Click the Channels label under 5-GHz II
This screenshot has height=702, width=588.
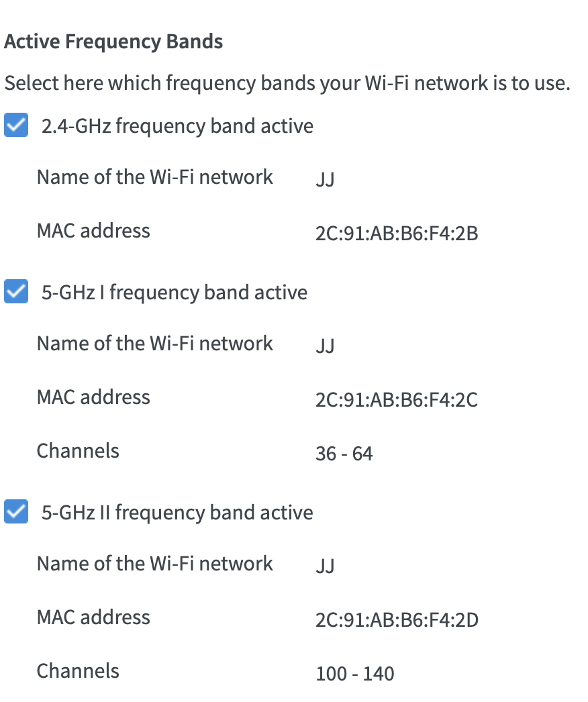(78, 670)
